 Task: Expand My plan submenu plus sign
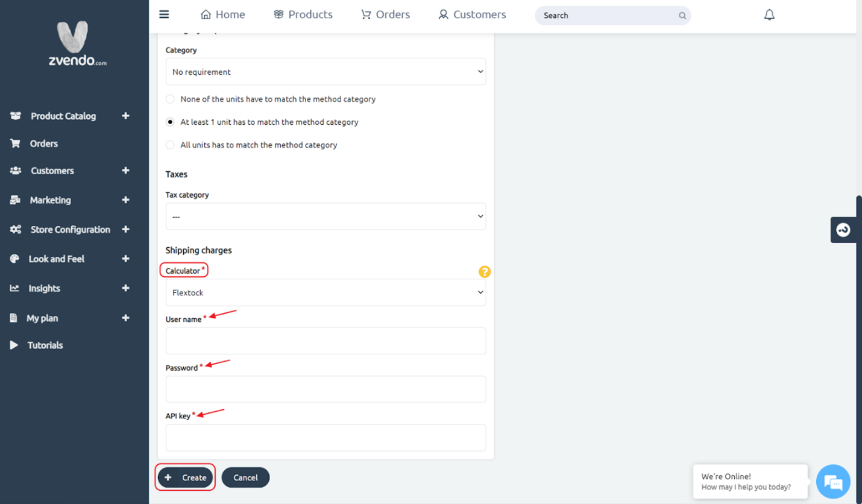click(125, 318)
